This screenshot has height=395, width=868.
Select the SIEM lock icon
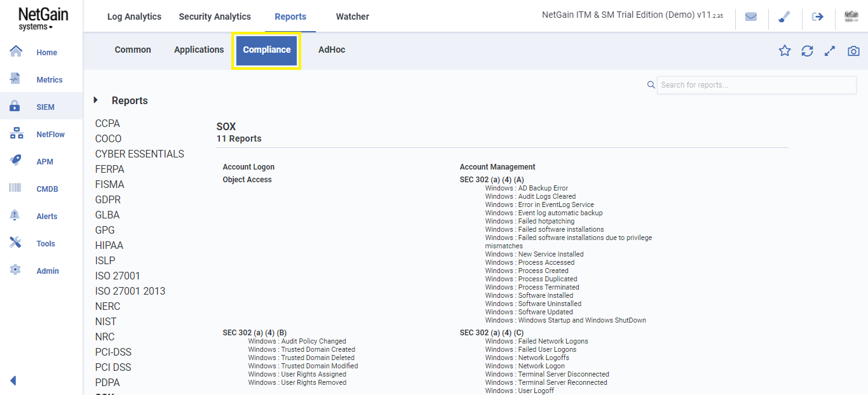click(16, 106)
